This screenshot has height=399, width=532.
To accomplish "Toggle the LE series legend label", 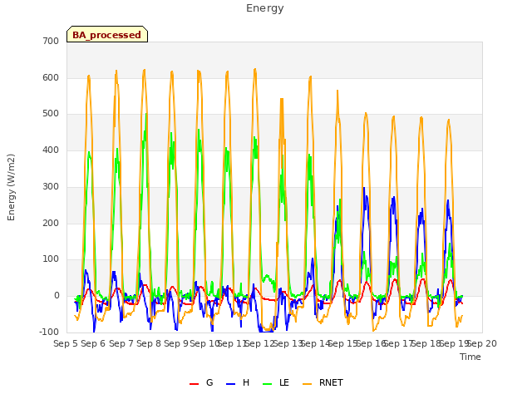I will (284, 382).
